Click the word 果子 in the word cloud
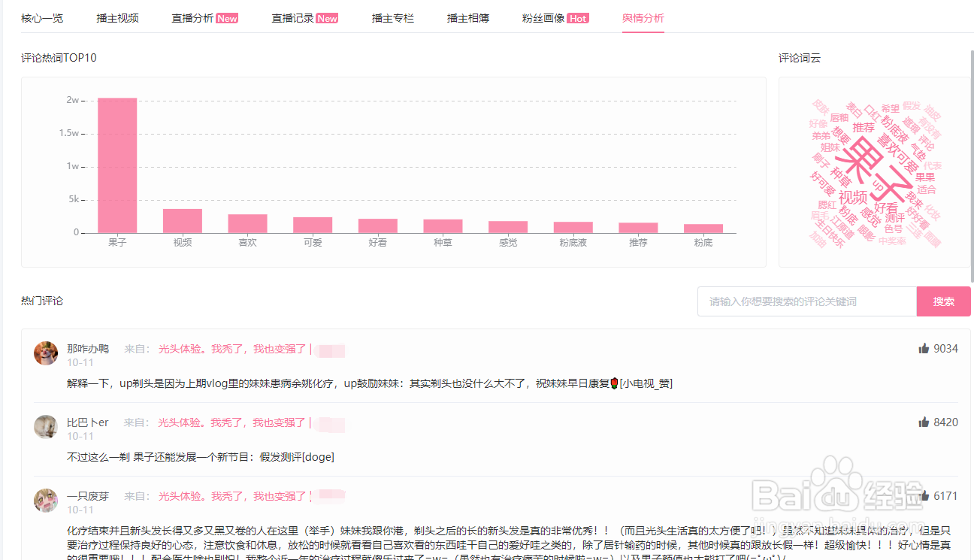 point(876,162)
